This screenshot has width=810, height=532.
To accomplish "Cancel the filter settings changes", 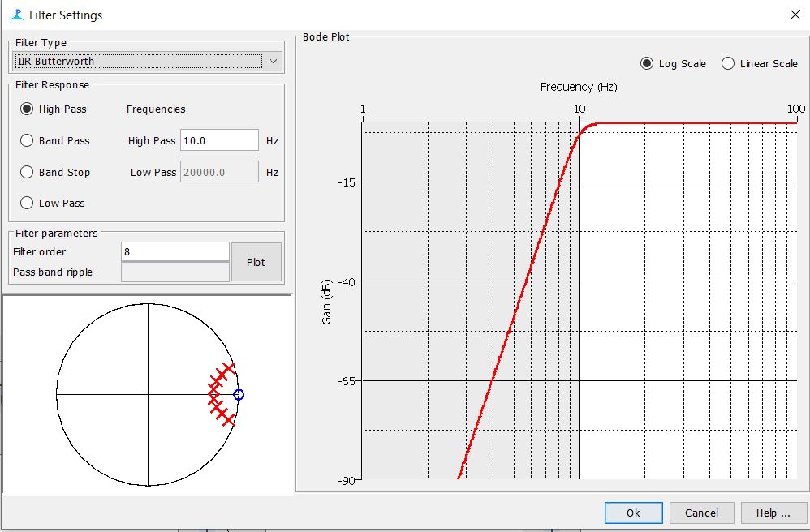I will coord(701,513).
